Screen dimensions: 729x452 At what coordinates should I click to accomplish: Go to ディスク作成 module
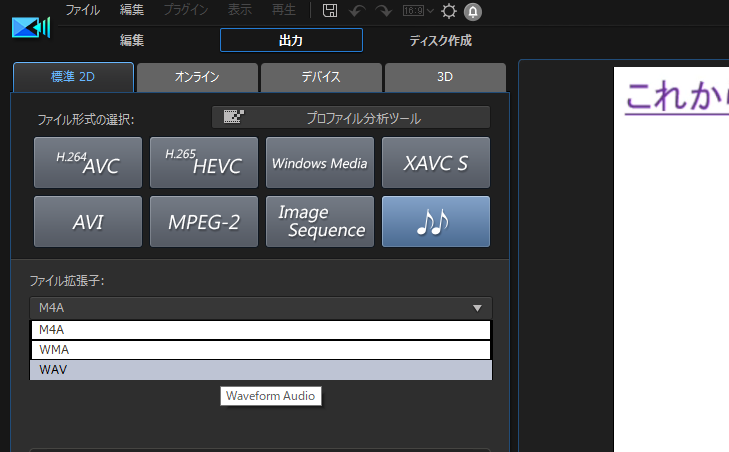coord(440,40)
